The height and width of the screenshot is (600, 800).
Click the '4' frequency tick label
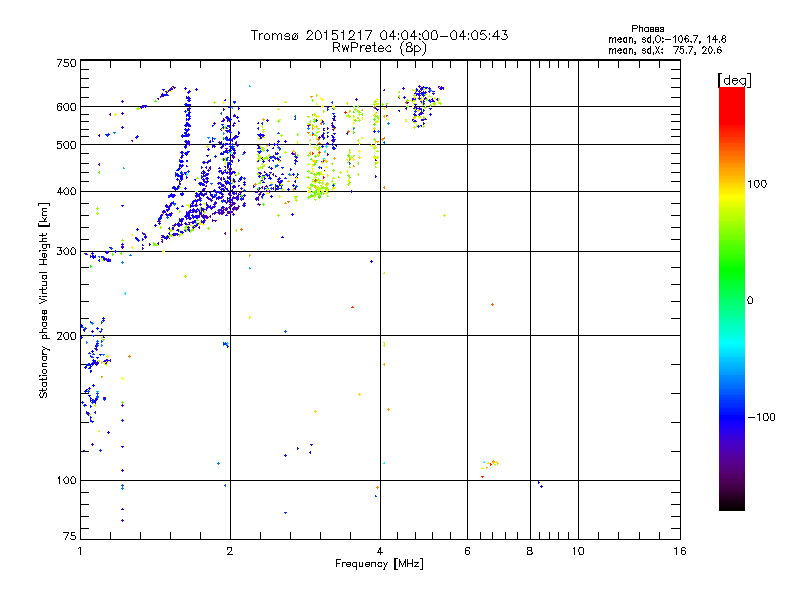(380, 551)
